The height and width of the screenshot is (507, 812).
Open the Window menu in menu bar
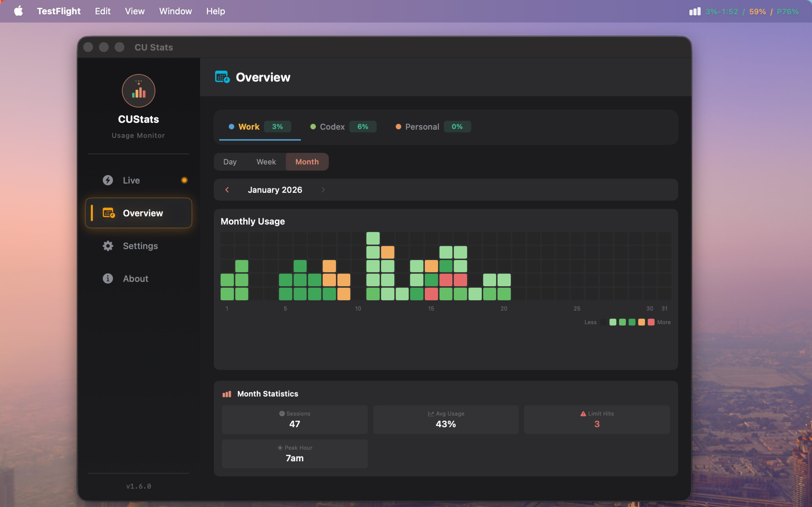coord(175,11)
